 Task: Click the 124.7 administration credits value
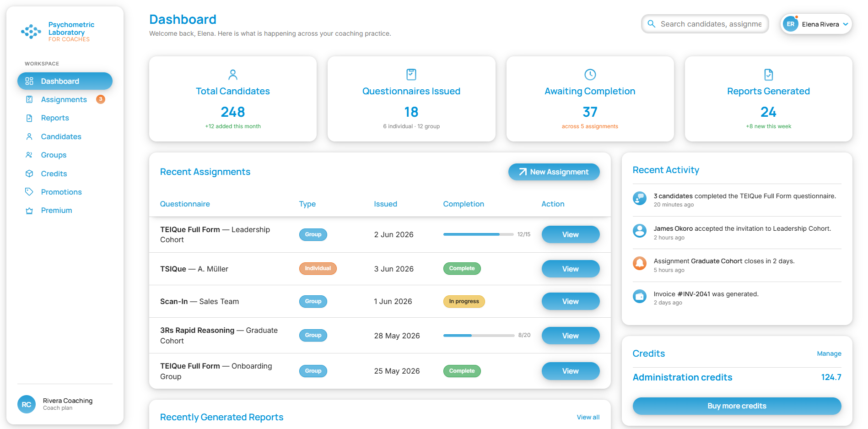pyautogui.click(x=831, y=377)
